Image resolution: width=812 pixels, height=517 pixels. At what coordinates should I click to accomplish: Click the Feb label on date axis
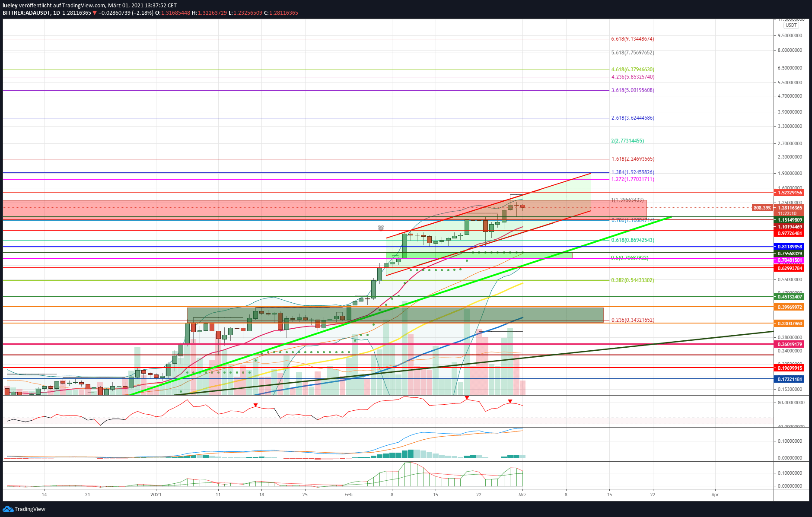[x=348, y=495]
